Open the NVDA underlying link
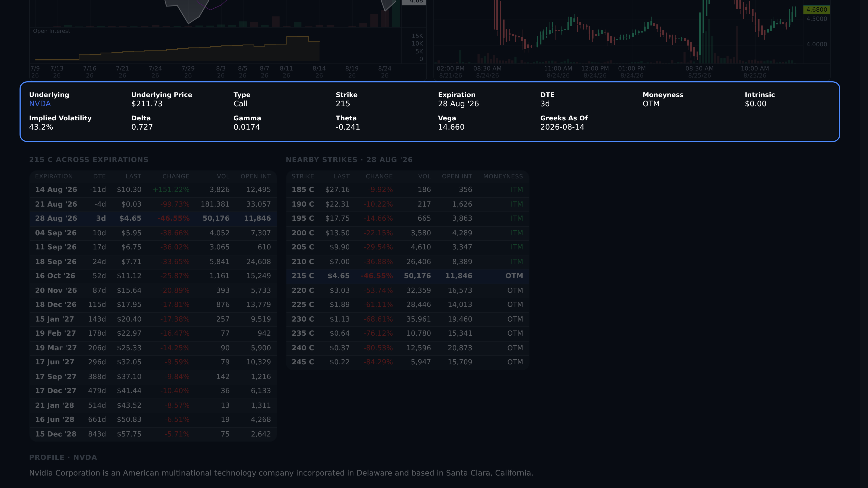868x488 pixels. point(40,104)
